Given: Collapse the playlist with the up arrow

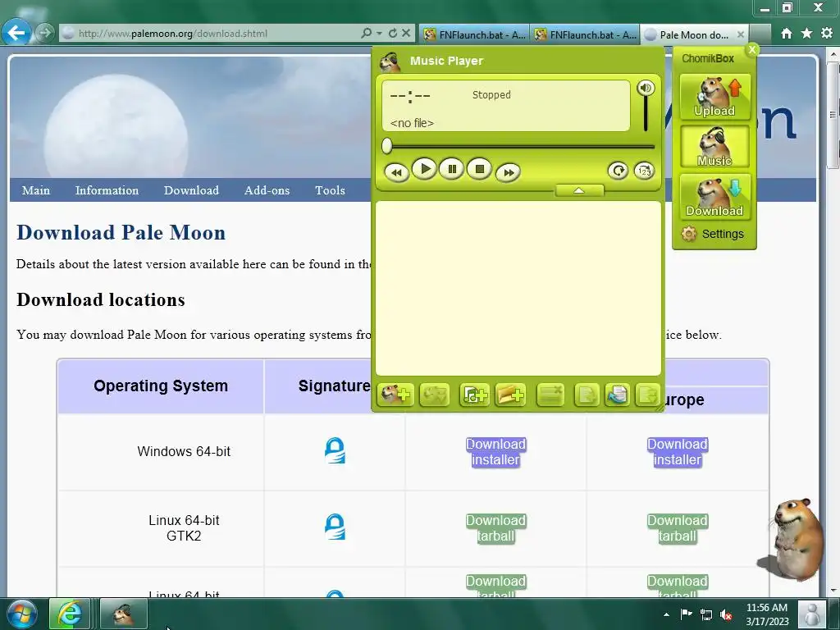Looking at the screenshot, I should click(579, 190).
